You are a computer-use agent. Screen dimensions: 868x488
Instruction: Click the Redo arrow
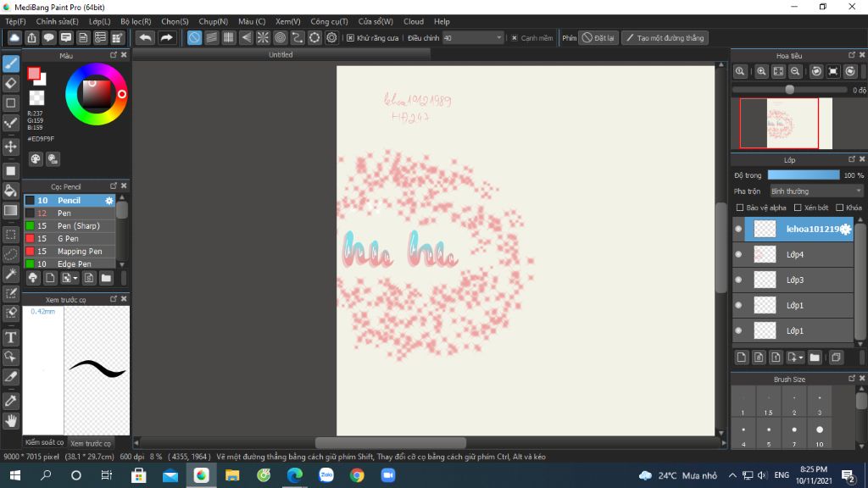pyautogui.click(x=166, y=37)
